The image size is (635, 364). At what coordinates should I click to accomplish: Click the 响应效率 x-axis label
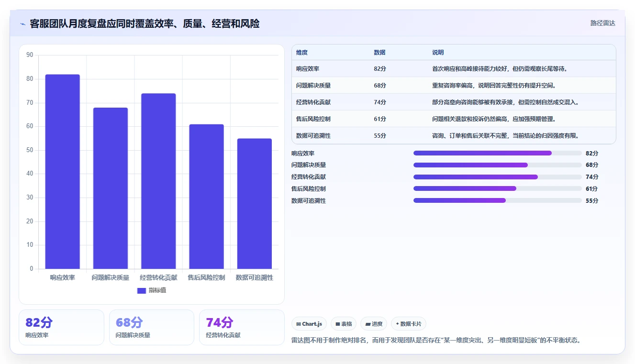[x=63, y=277]
